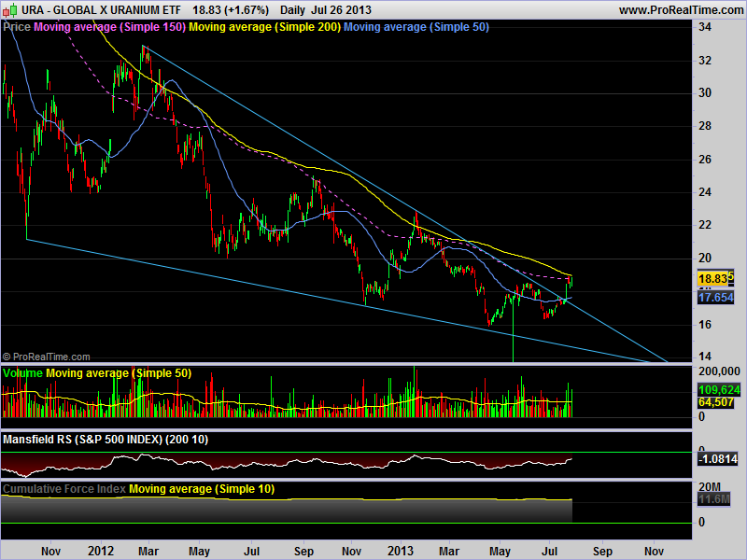Viewport: 747px width, 560px height.
Task: Click Moving average (Simple 50) price label
Action: [x=416, y=27]
